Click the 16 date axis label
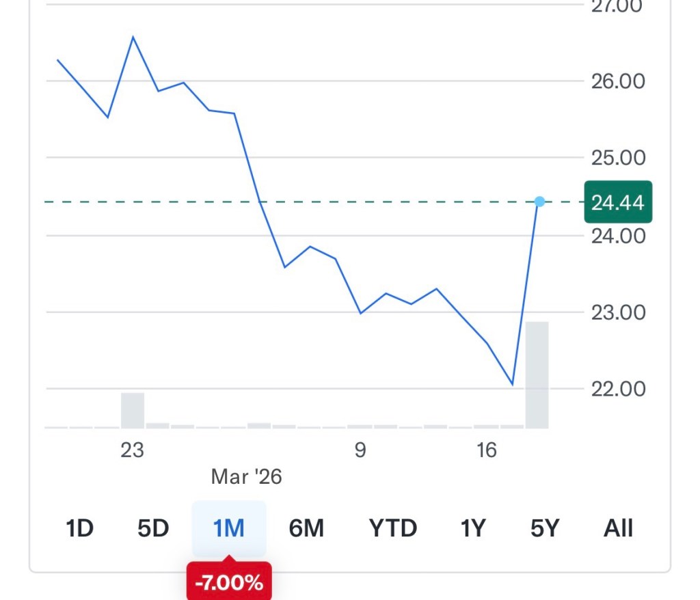 point(486,450)
